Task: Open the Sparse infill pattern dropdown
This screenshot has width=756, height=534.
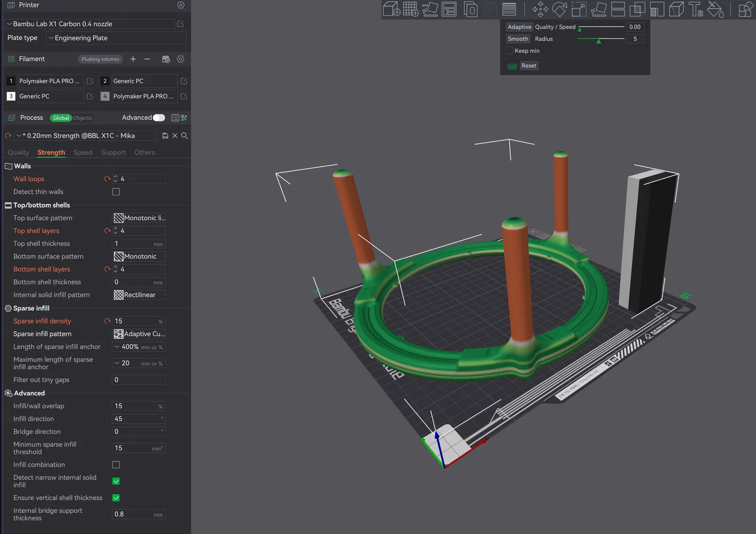Action: click(139, 334)
